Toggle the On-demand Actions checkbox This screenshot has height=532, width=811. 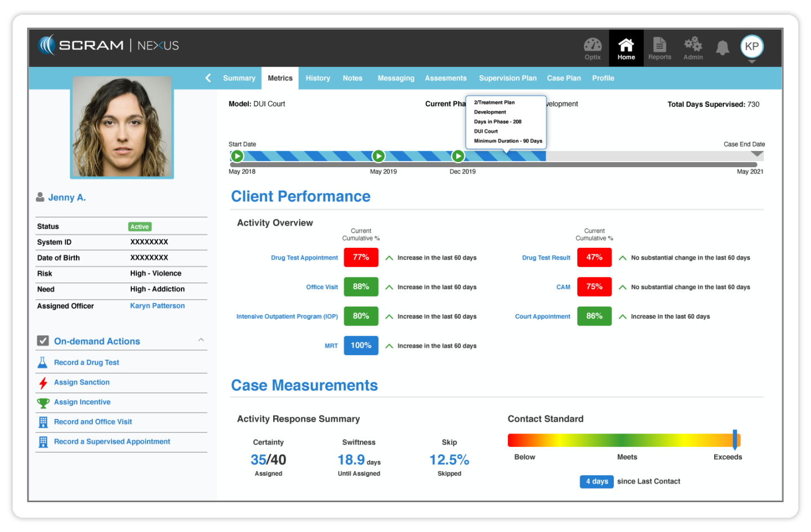coord(43,340)
